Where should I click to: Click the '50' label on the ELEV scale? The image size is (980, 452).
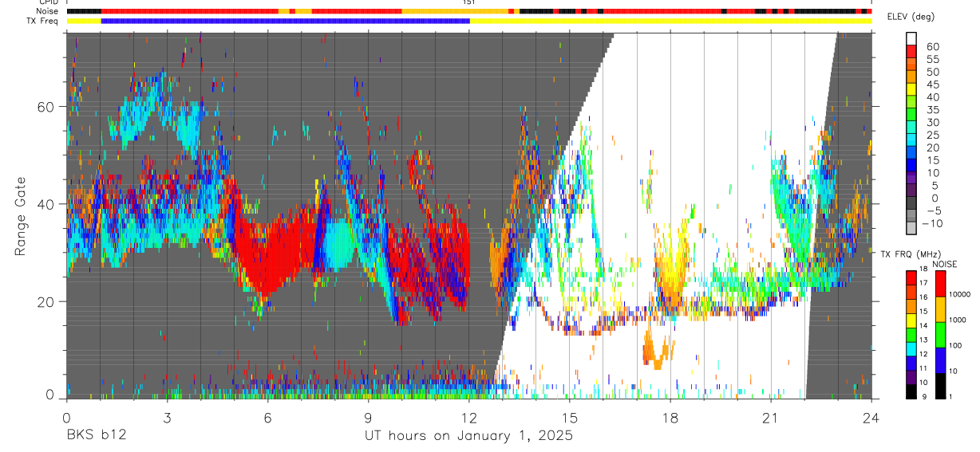pyautogui.click(x=932, y=73)
